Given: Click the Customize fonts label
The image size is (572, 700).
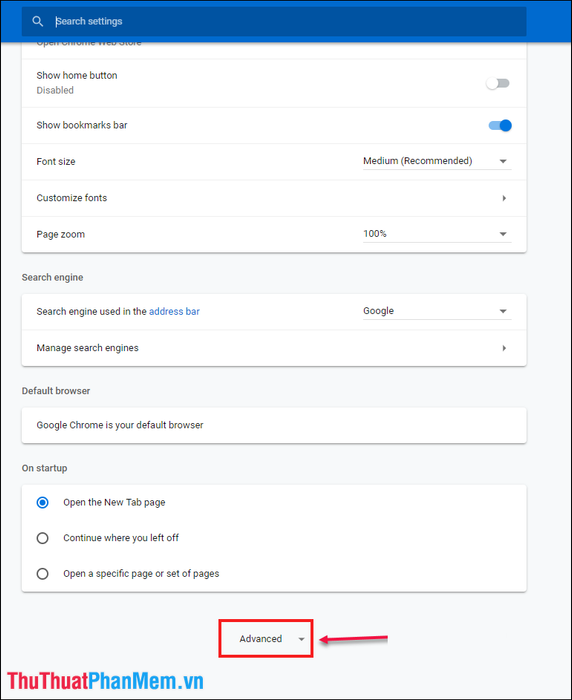Looking at the screenshot, I should (71, 198).
